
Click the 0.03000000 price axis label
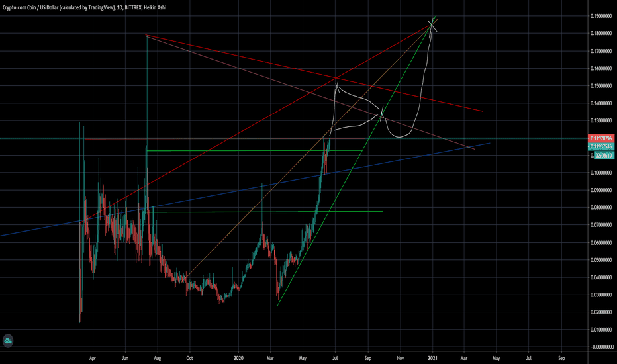pyautogui.click(x=601, y=295)
